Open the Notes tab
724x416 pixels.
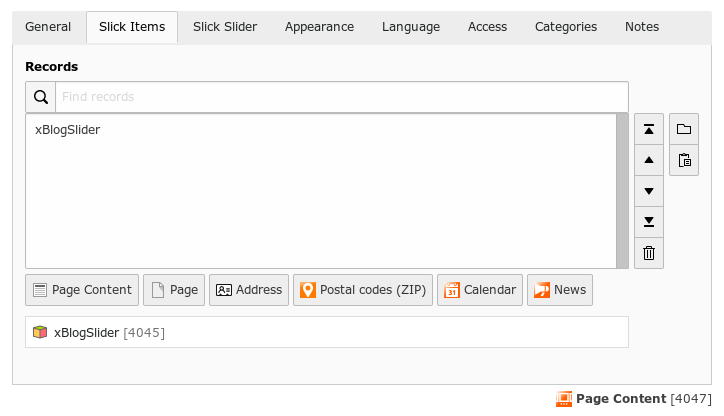tap(642, 27)
